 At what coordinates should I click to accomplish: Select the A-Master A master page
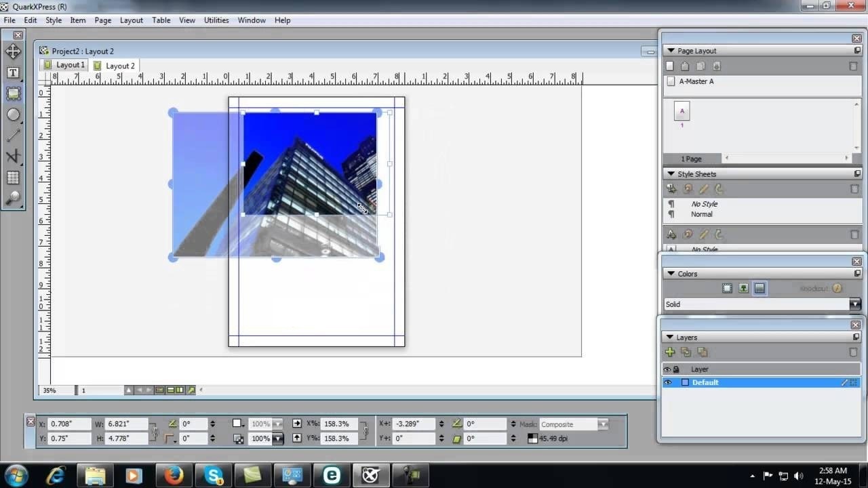(x=696, y=81)
